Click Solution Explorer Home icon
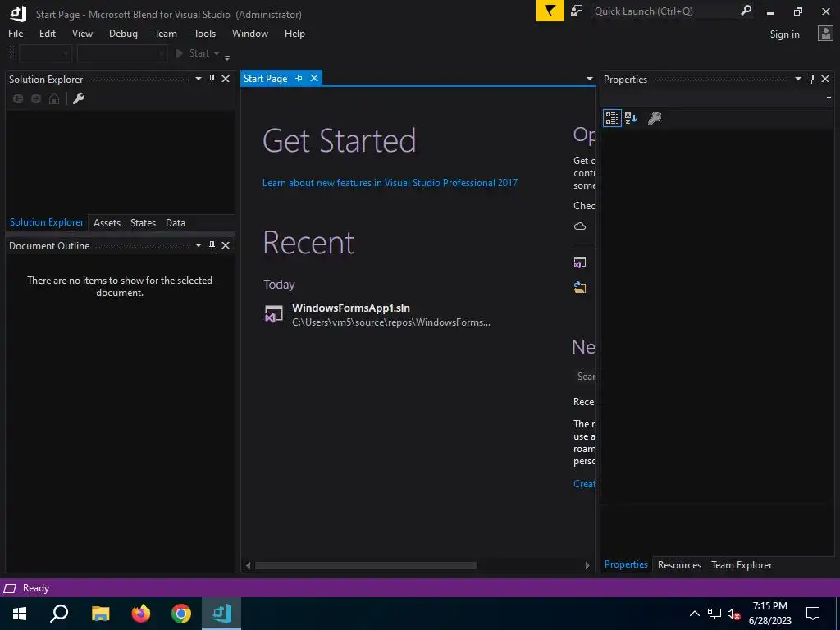 (54, 98)
